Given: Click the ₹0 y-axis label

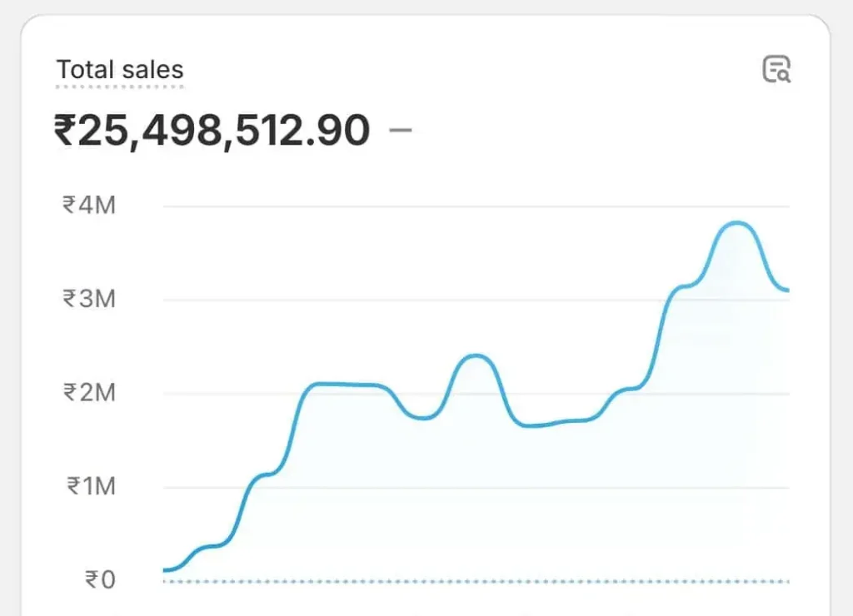Looking at the screenshot, I should click(100, 580).
